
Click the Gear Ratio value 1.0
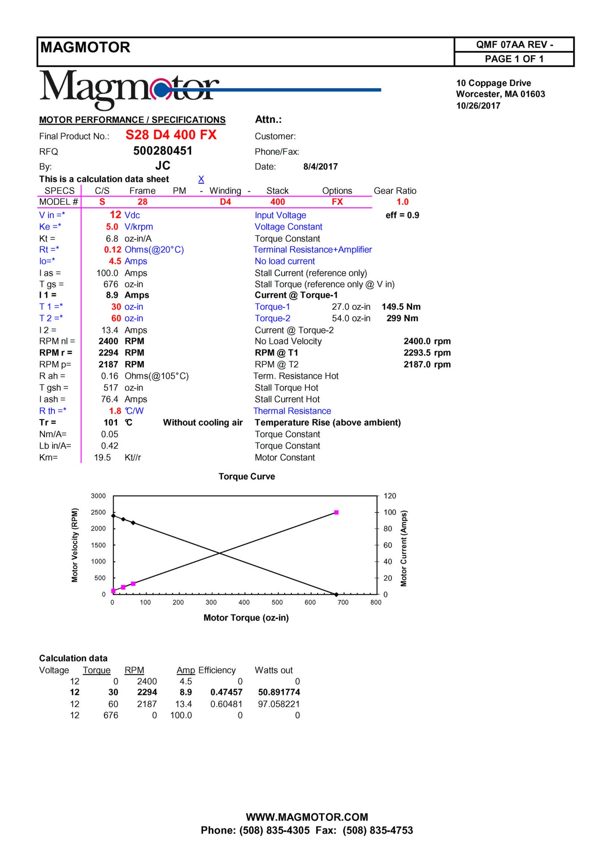pos(402,202)
